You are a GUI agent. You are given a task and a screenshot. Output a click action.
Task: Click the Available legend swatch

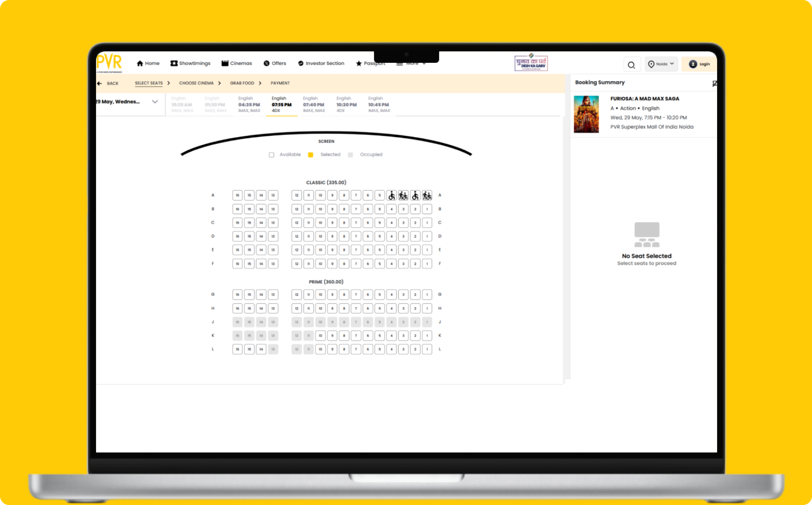click(271, 155)
